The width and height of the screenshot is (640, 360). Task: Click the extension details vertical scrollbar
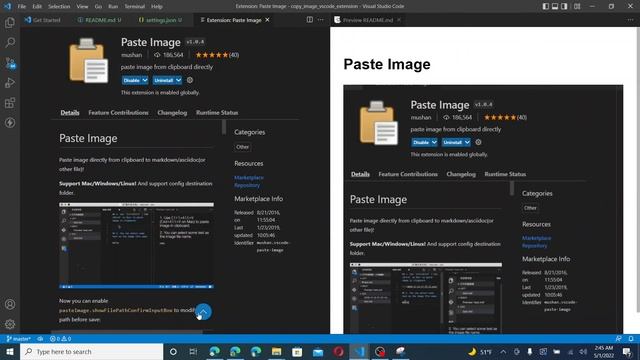[224, 127]
